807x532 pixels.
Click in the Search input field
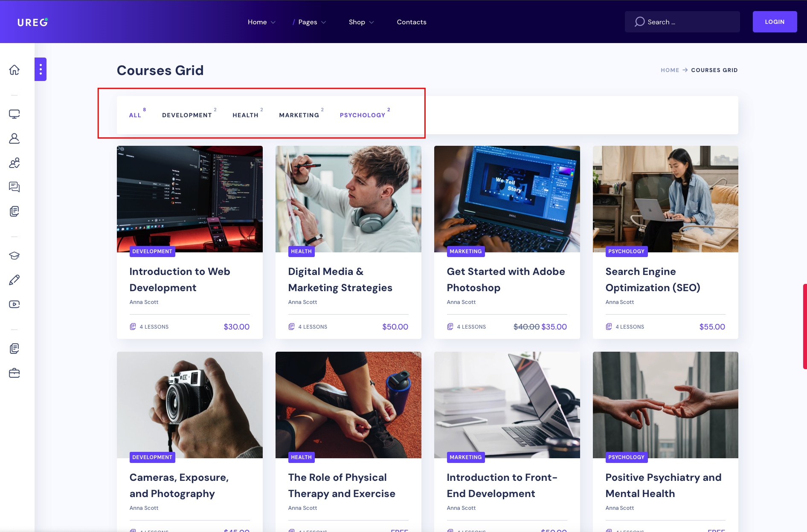click(x=682, y=22)
